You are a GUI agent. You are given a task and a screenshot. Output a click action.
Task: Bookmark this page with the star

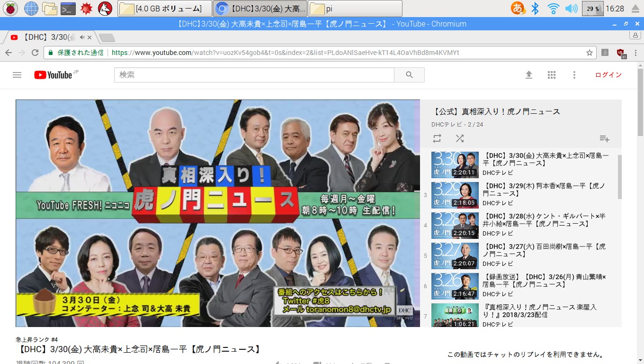(589, 53)
